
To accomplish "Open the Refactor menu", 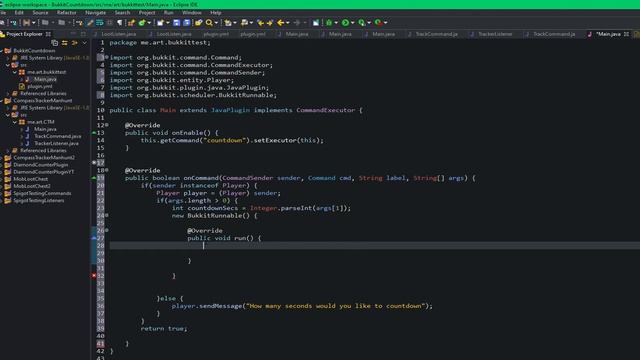I will tap(67, 13).
